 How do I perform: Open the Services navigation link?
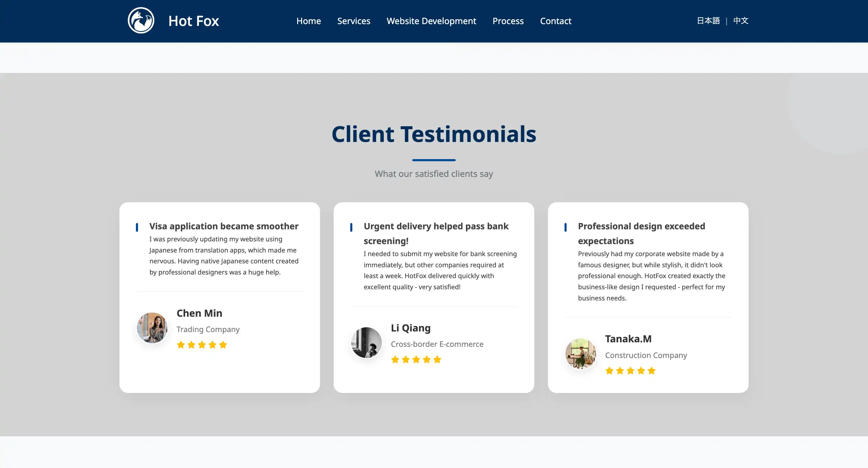point(354,21)
